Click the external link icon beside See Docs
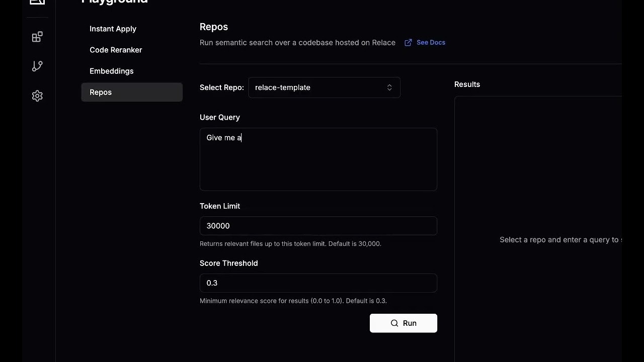Viewport: 644px width, 362px height. (x=408, y=43)
